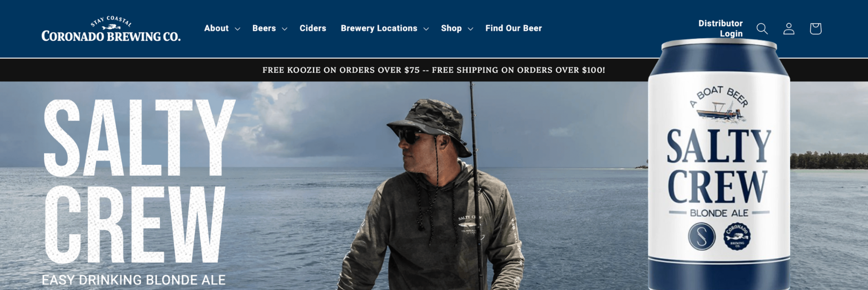Expand the About chevron arrow
This screenshot has height=290, width=868.
(237, 29)
